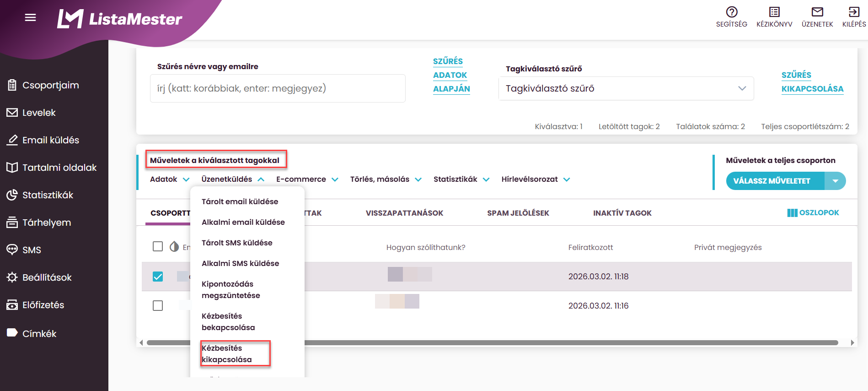Open the hamburger menu icon
This screenshot has height=391, width=868.
point(30,17)
